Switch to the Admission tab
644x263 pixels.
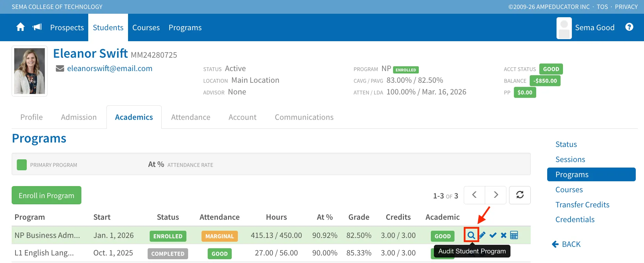point(79,117)
